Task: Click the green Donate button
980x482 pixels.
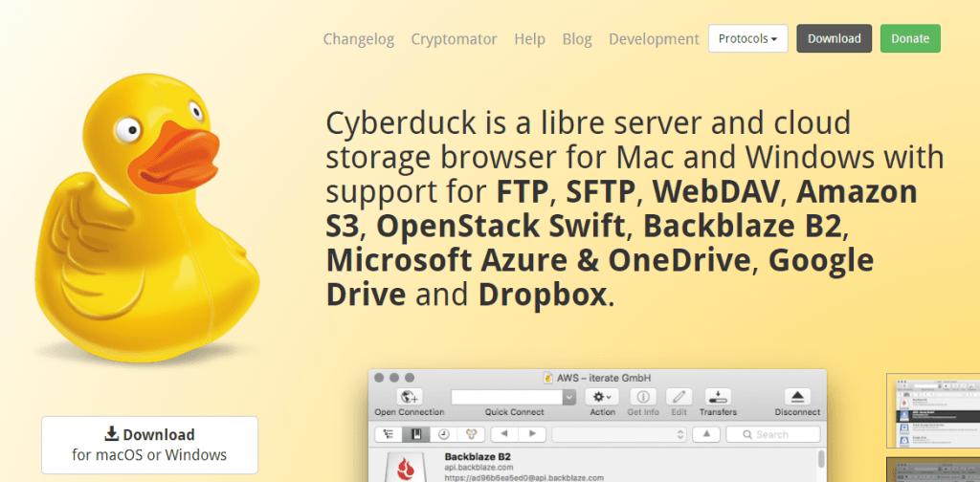Action: [910, 38]
